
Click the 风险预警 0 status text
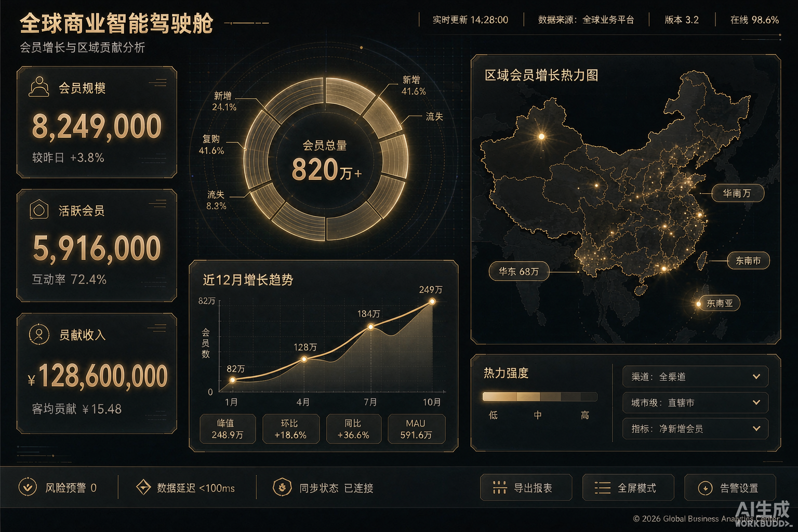[x=71, y=488]
